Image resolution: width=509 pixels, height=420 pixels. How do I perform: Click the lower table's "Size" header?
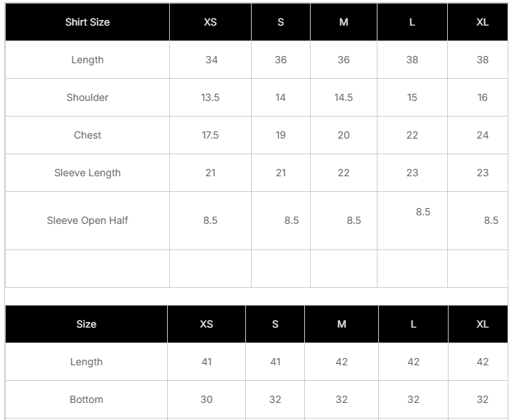pos(86,324)
